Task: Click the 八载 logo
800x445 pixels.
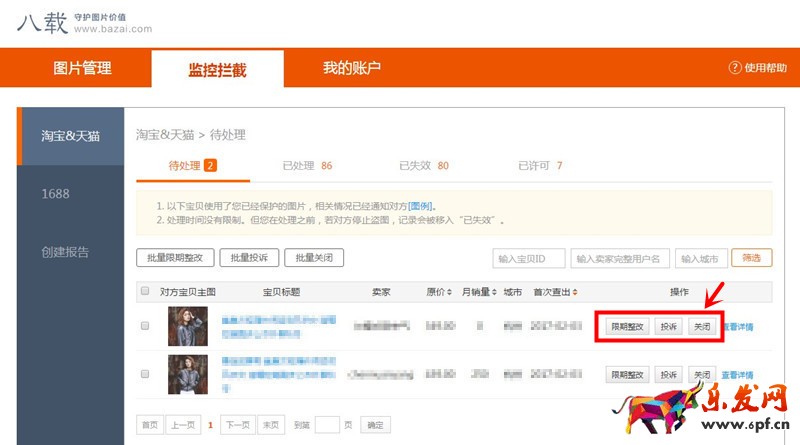Action: 43,23
